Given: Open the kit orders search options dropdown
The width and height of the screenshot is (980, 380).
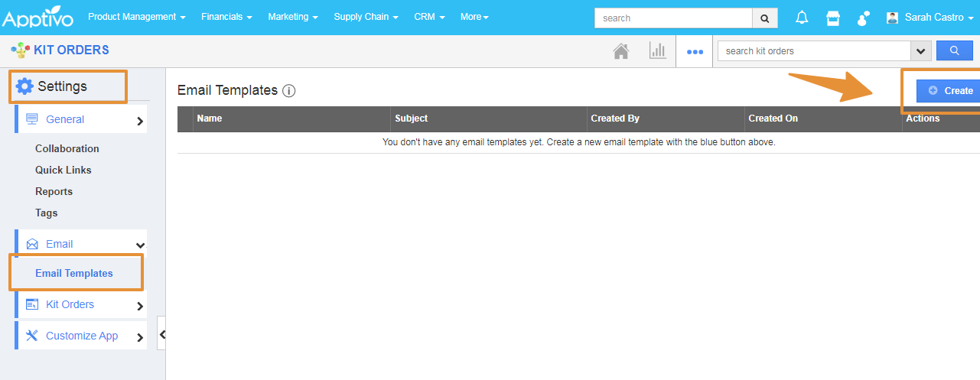Looking at the screenshot, I should pos(921,51).
